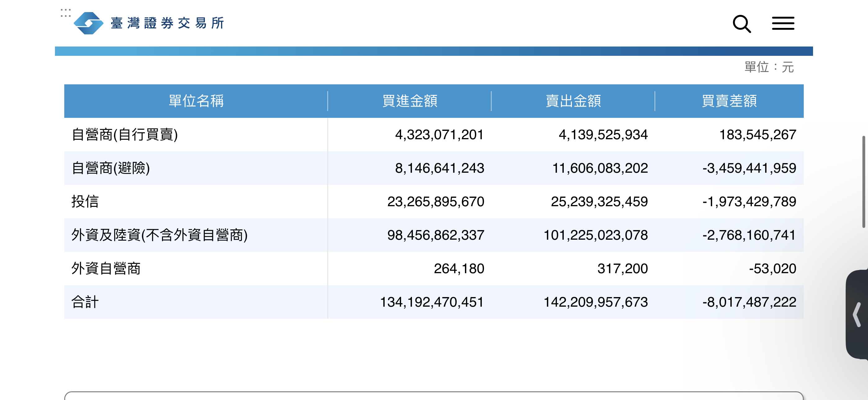
Task: Click the 單位：元 unit label
Action: coord(769,67)
